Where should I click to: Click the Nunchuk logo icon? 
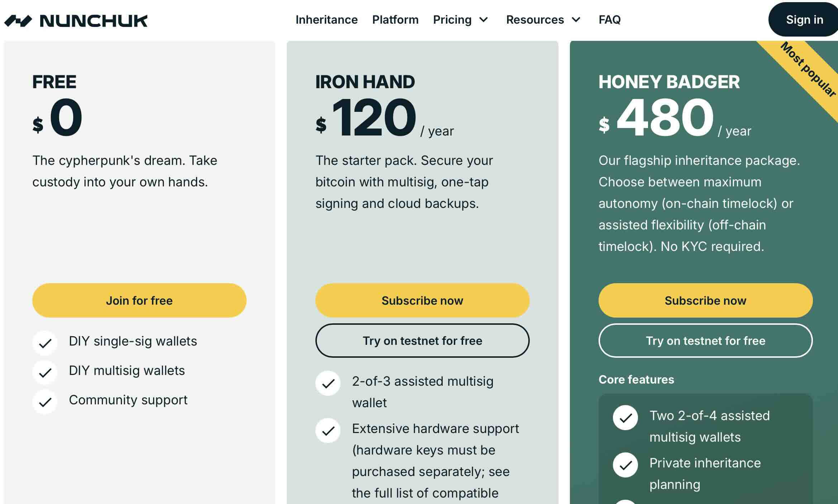coord(18,21)
